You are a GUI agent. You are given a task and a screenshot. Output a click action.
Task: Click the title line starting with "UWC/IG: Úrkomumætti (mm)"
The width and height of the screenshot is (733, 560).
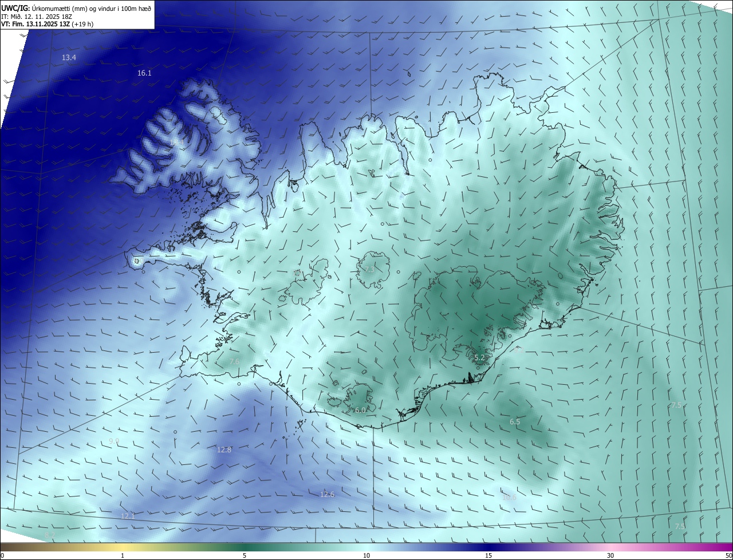point(76,9)
